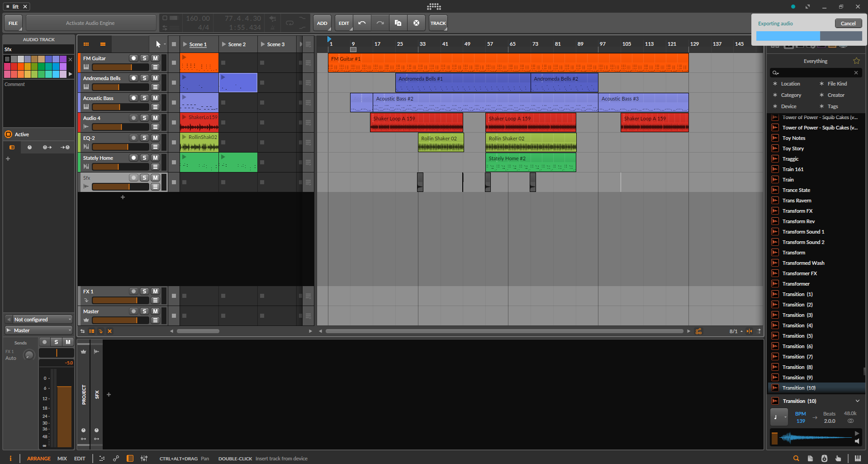
Task: Toggle preview volume speaker in browser
Action: [x=857, y=441]
